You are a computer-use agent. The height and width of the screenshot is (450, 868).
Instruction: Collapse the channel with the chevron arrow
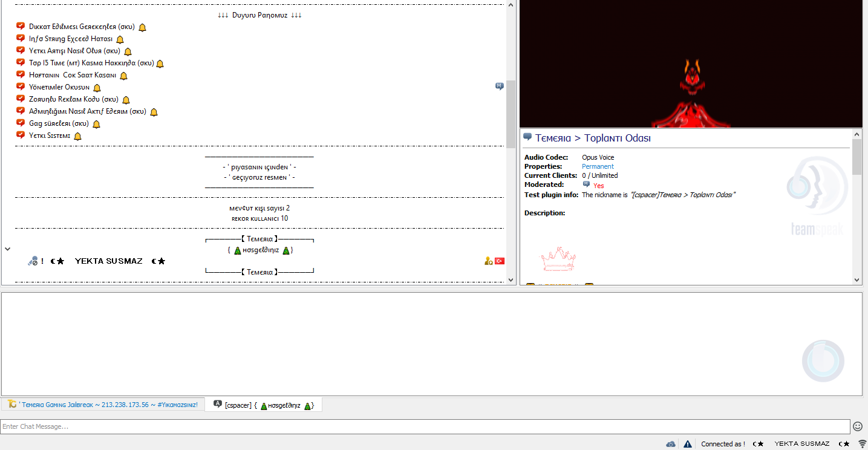coord(7,249)
